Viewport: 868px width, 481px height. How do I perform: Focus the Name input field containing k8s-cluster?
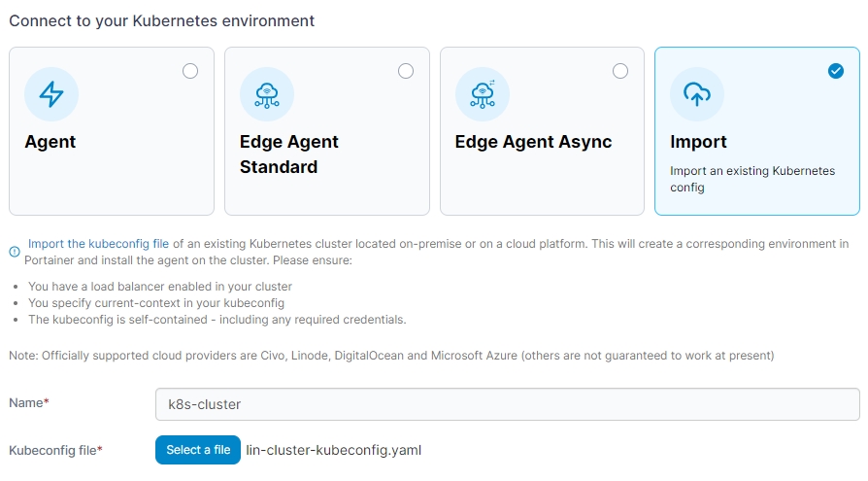coord(507,403)
